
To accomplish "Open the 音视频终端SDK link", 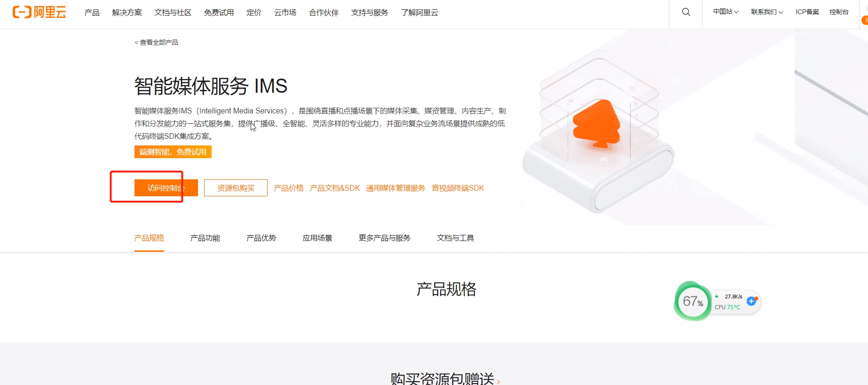I will point(458,188).
